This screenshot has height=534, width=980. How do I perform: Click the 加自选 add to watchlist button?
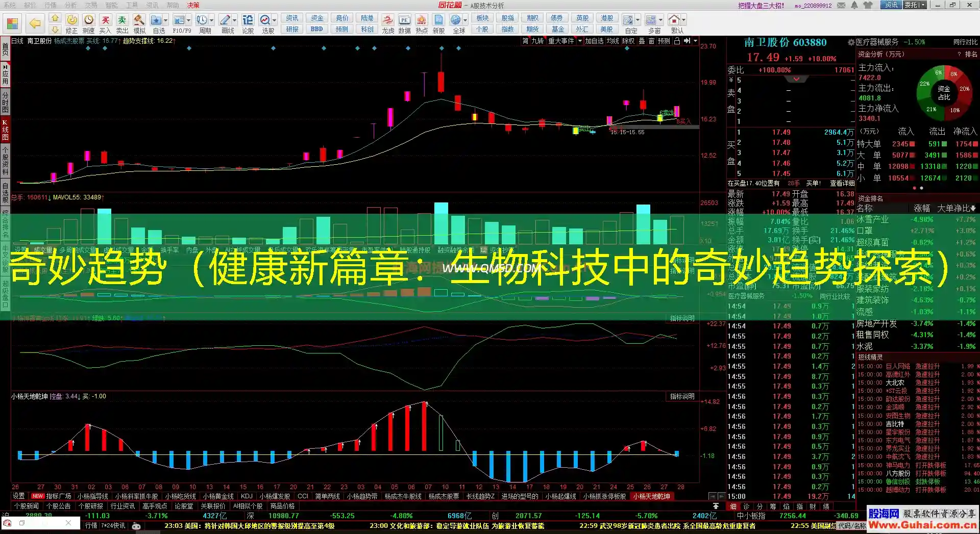(x=594, y=41)
